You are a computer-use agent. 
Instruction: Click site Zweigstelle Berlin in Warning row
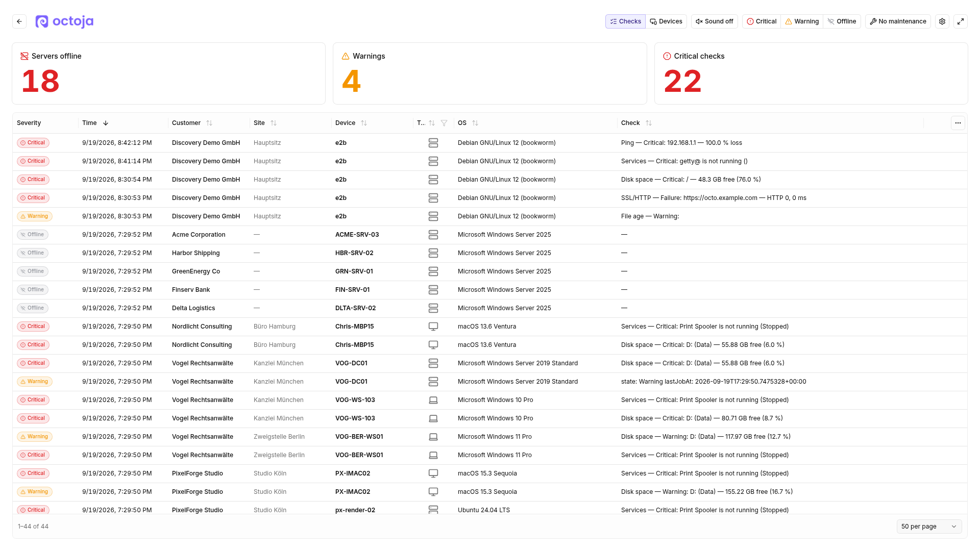pos(279,437)
